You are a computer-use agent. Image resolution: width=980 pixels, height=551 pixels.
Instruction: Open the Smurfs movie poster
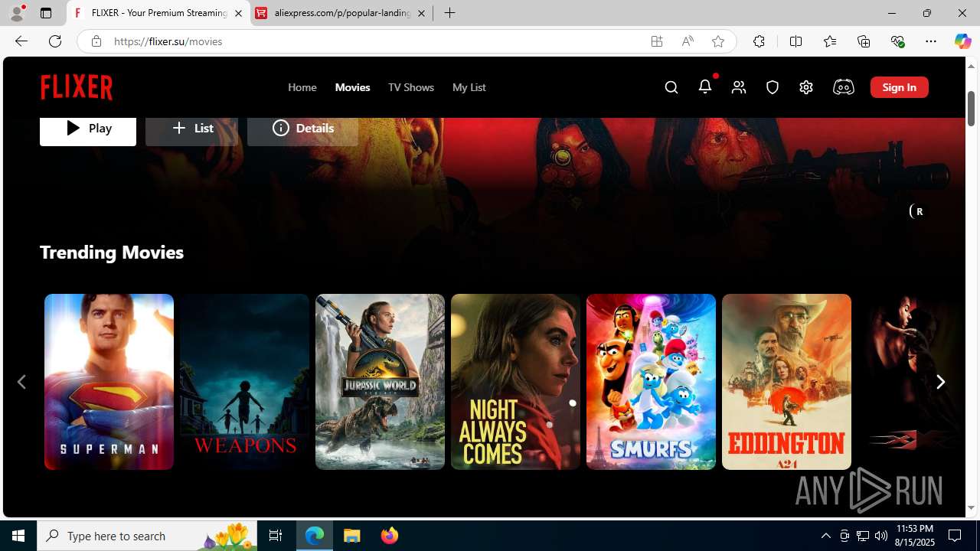click(x=651, y=382)
